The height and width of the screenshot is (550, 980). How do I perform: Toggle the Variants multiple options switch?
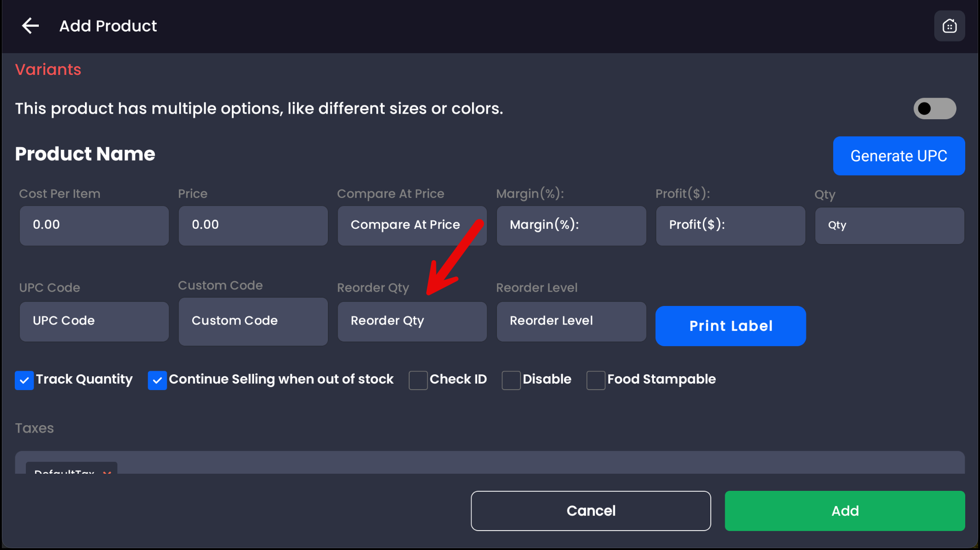(934, 109)
